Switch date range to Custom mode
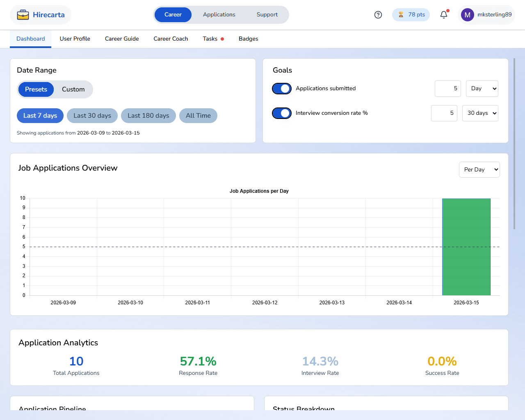This screenshot has width=525, height=420. pos(73,89)
